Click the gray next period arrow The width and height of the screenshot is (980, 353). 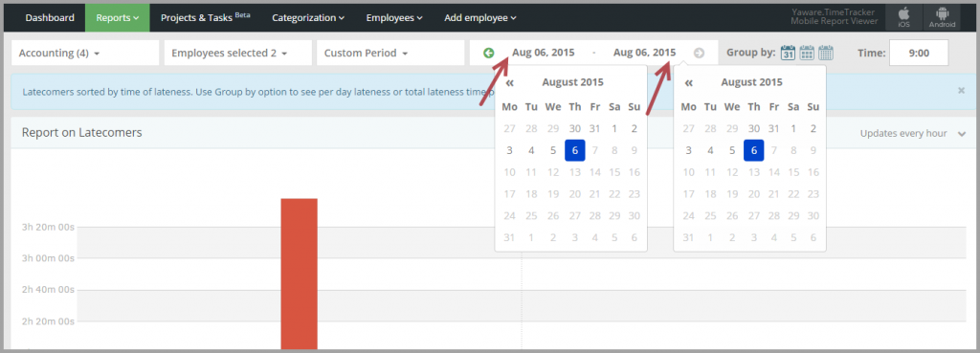click(700, 54)
